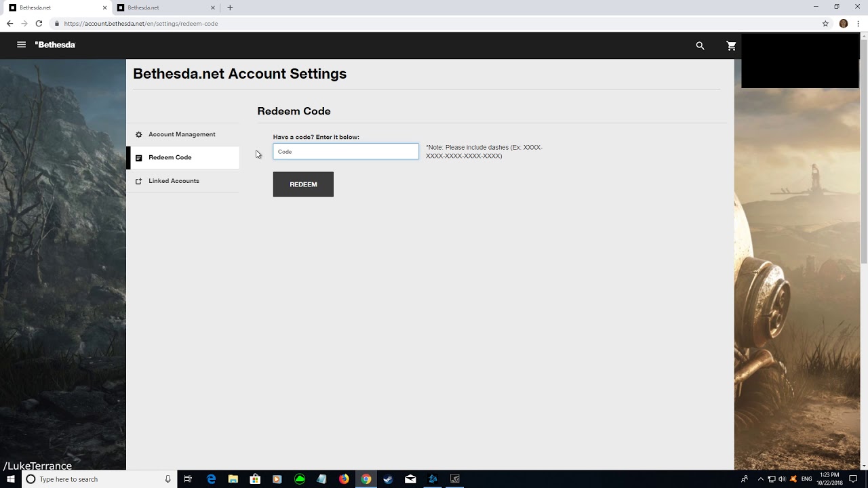Open Steam from the taskbar
This screenshot has height=488, width=868.
click(388, 479)
